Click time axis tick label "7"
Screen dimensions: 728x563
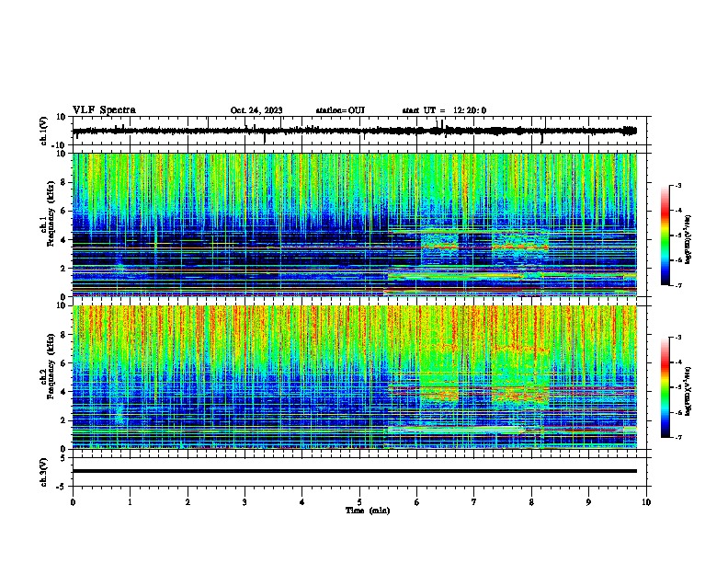tap(474, 502)
